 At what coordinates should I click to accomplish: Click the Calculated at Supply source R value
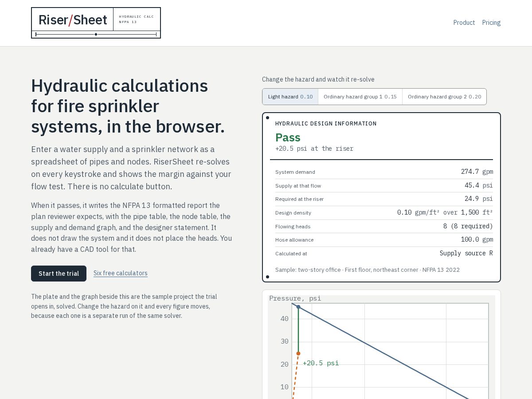click(466, 253)
